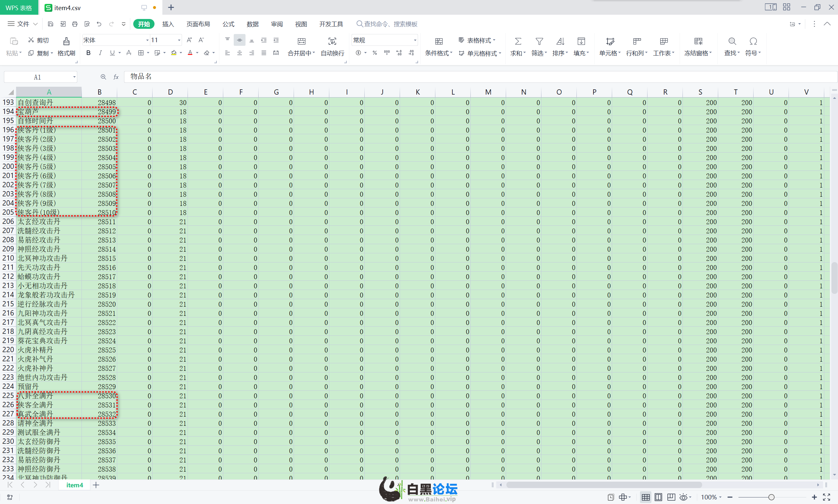The image size is (838, 504).
Task: Toggle Bold formatting
Action: pyautogui.click(x=88, y=53)
